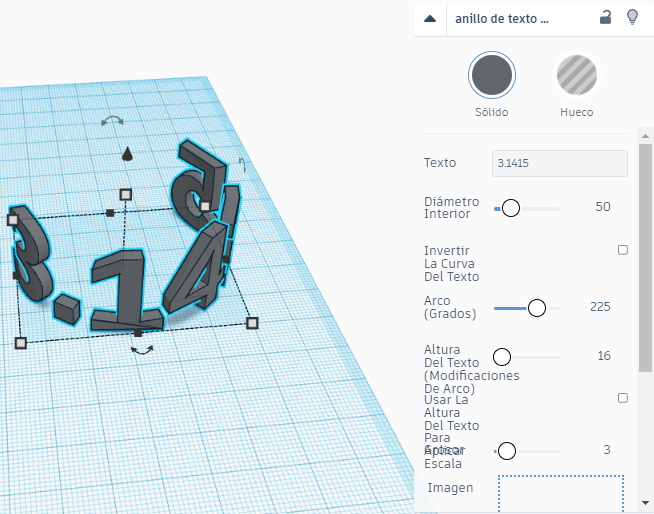Screen dimensions: 654x514
Task: Click the white top-center height handle
Action: 126,194
